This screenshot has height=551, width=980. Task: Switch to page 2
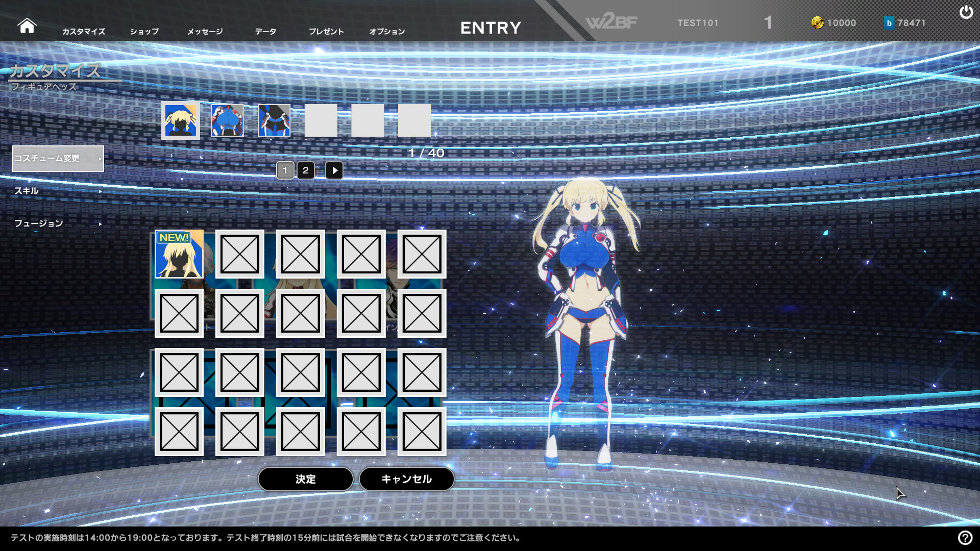pyautogui.click(x=305, y=170)
